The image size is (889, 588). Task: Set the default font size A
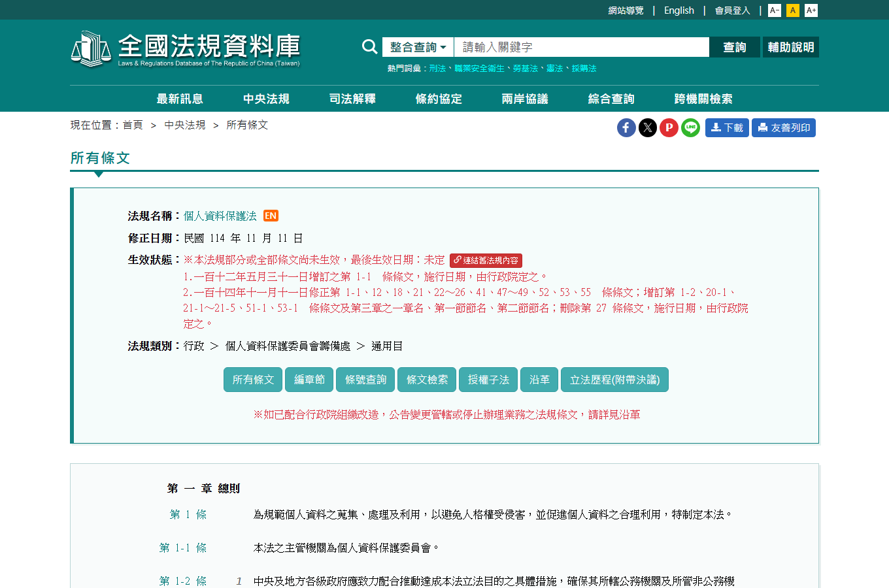(x=793, y=10)
